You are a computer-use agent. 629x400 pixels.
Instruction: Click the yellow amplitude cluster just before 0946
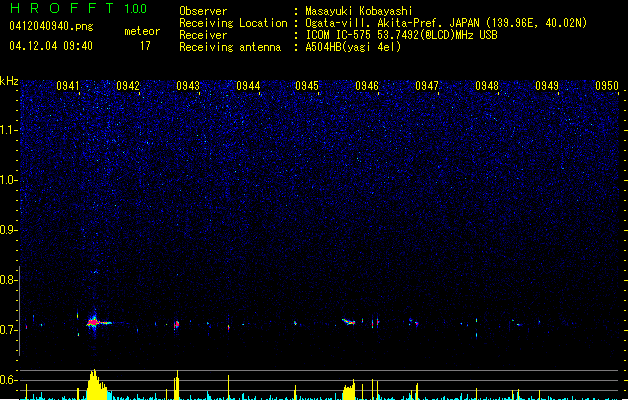click(349, 390)
